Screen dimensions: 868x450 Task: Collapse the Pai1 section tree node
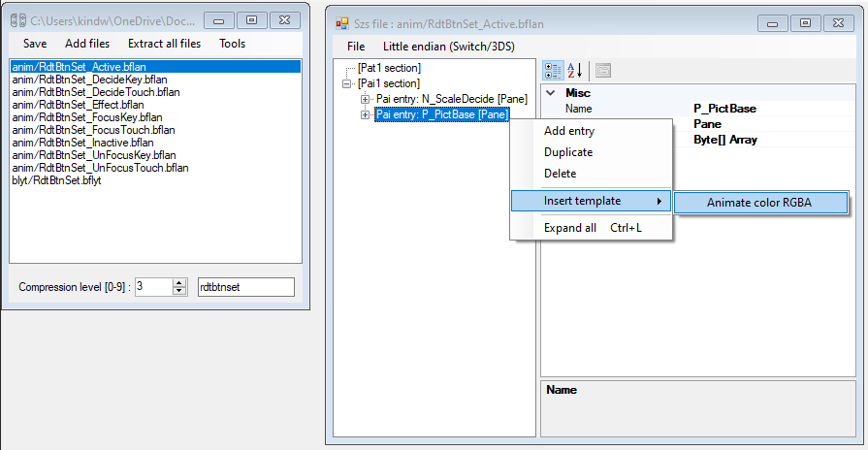click(x=348, y=83)
